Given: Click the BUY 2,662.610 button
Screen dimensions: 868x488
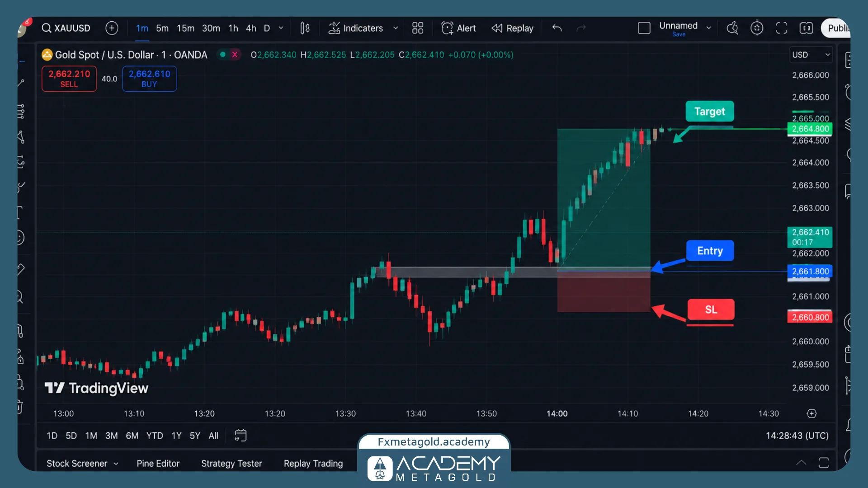Looking at the screenshot, I should tap(150, 79).
